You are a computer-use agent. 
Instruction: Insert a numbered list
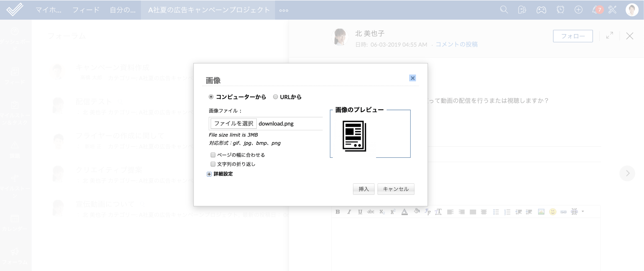507,212
